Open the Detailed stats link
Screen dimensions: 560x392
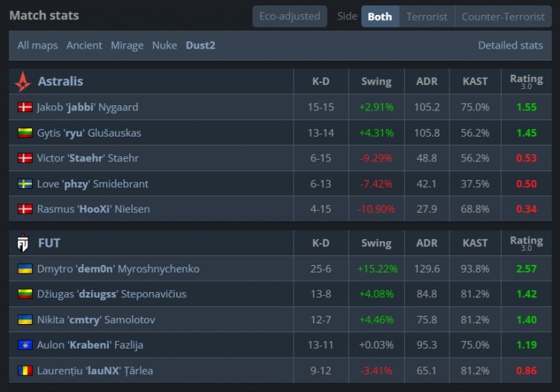click(510, 46)
